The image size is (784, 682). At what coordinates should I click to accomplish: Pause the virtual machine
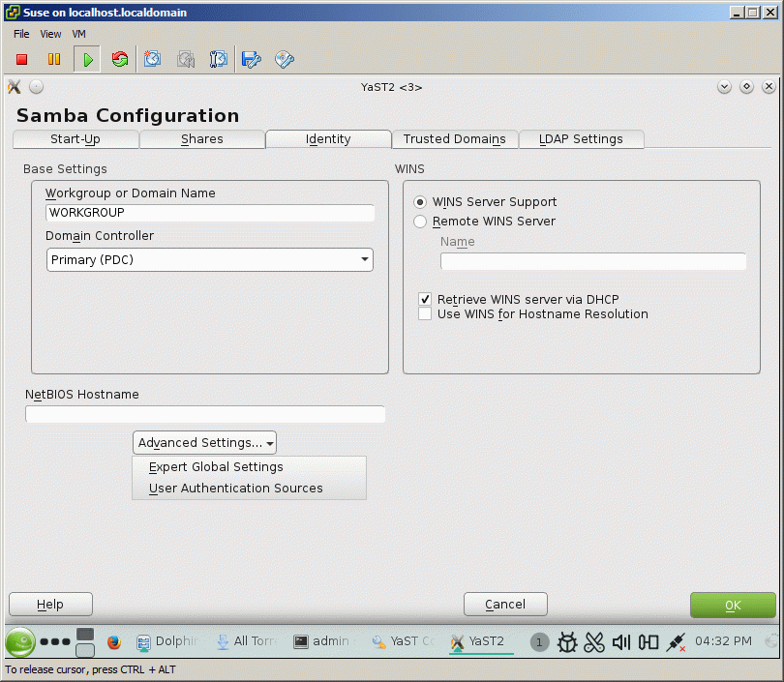pos(54,59)
